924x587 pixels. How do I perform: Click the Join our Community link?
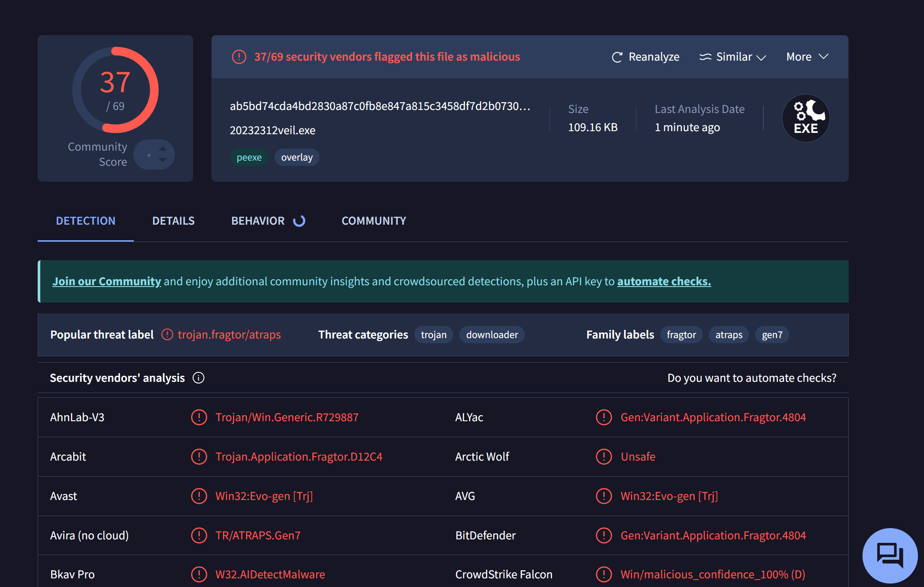tap(107, 281)
